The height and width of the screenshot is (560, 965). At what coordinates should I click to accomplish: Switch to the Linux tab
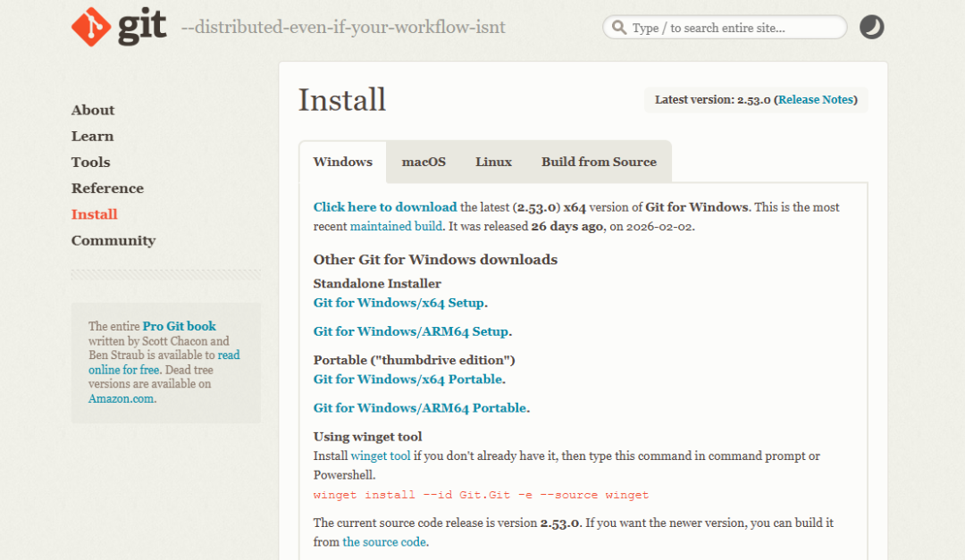493,162
